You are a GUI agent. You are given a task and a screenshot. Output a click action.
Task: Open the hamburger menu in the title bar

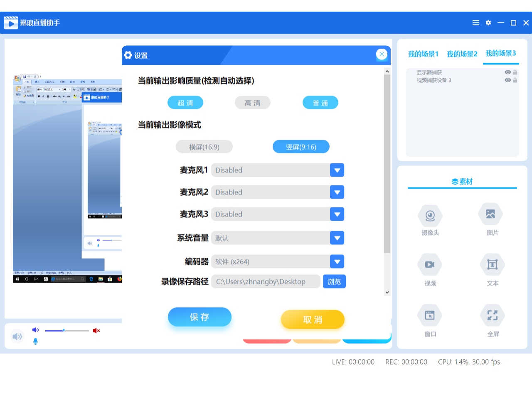[x=475, y=23]
